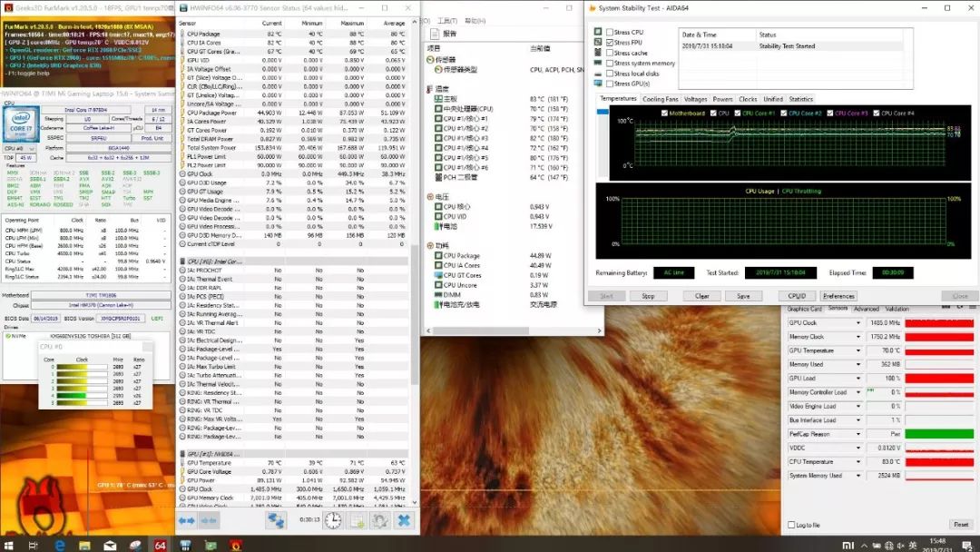980x552 pixels.
Task: Open Video Engine Load dropdown
Action: [858, 407]
